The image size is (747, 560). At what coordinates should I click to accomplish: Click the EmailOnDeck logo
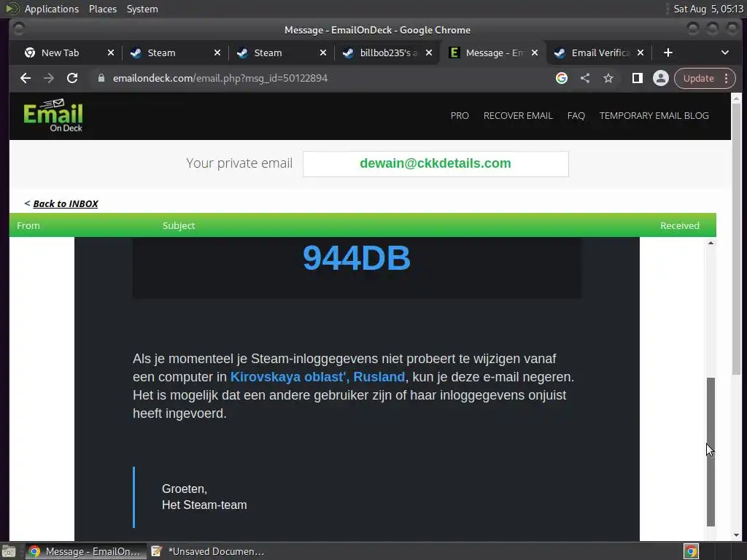(53, 115)
